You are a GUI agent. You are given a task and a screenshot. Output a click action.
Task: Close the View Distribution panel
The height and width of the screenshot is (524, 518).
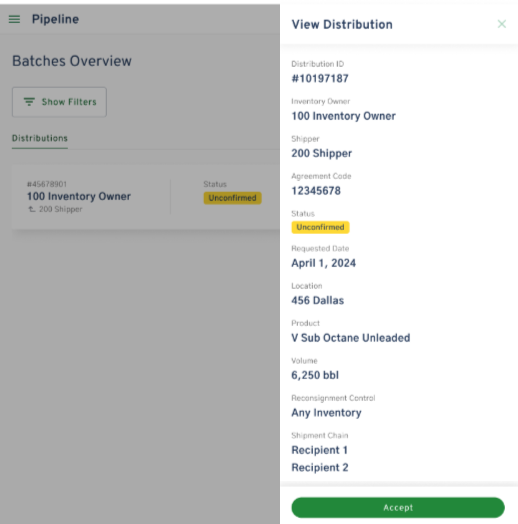click(x=502, y=24)
